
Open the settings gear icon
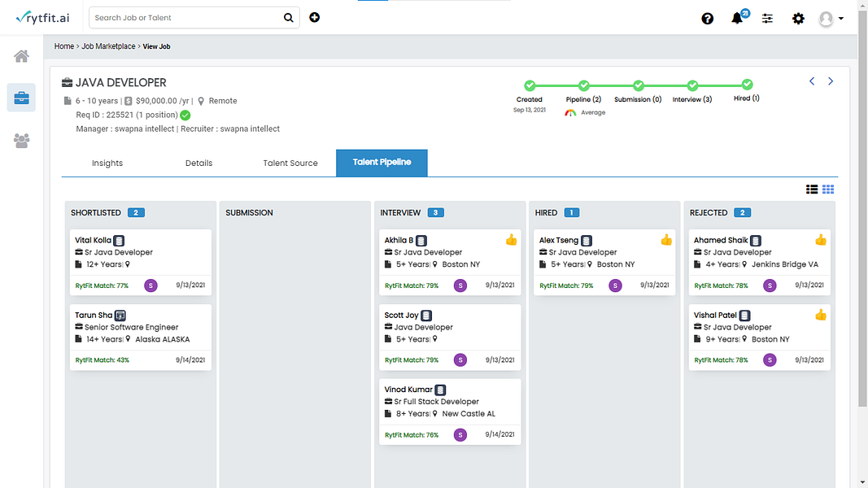point(798,18)
